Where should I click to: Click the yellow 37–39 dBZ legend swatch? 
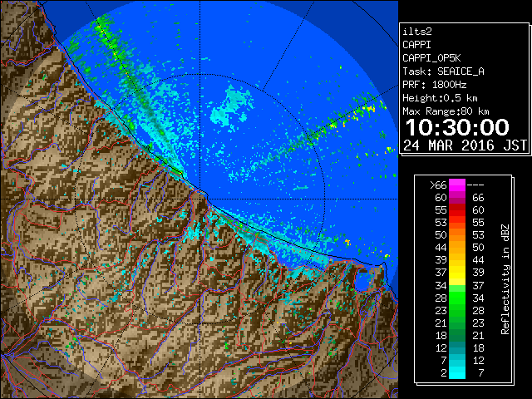pos(457,273)
